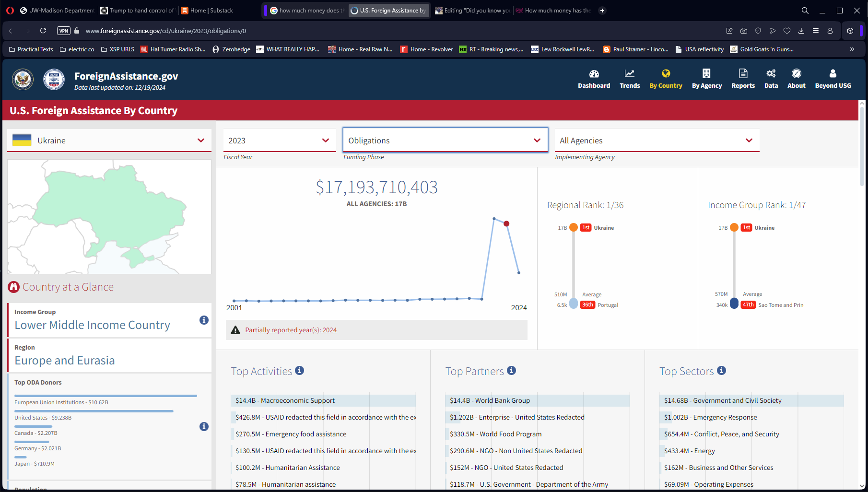Click the address bar URL field
Screen dimensions: 868x492
pos(398,31)
